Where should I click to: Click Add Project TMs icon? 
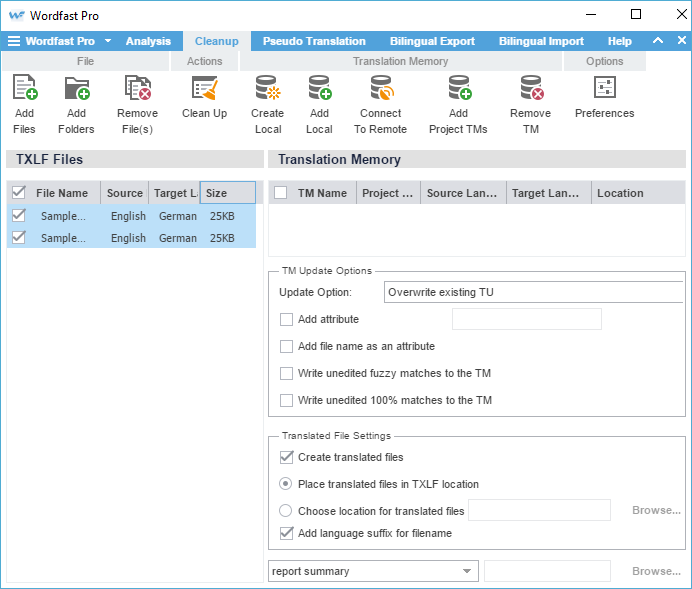click(458, 90)
